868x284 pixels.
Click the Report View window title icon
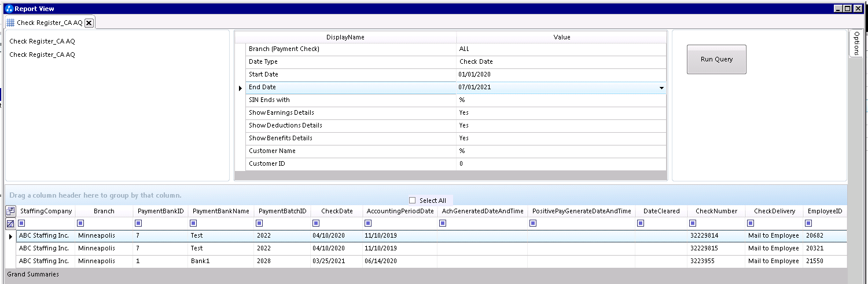pyautogui.click(x=8, y=9)
